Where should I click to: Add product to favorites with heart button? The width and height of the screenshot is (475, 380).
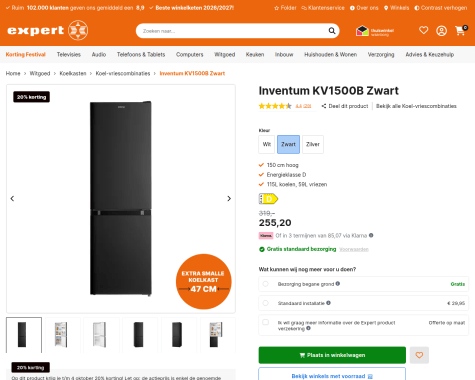click(419, 355)
